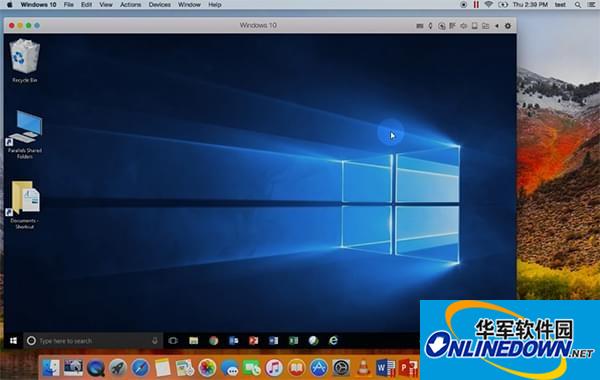Launch Chrome from the Windows taskbar
Viewport: 600px width, 380px height.
[214, 341]
